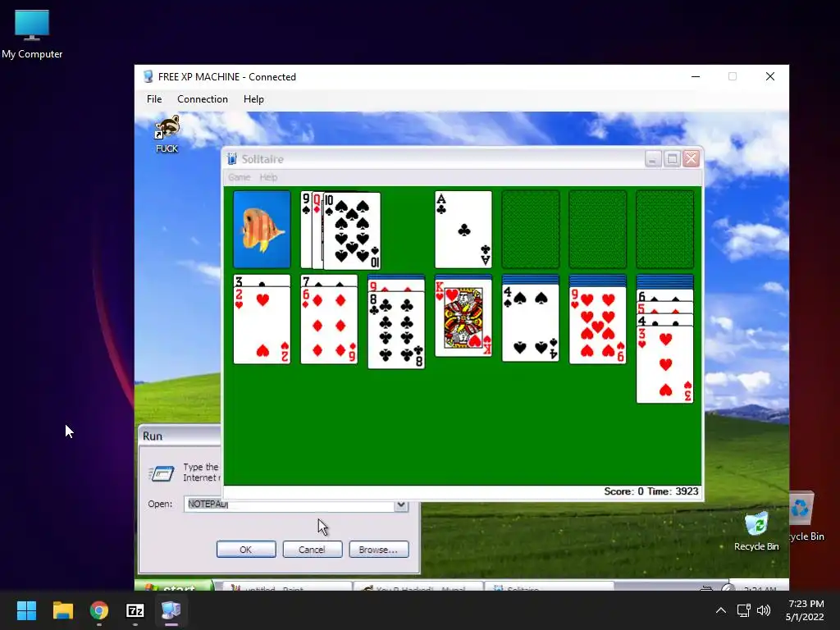This screenshot has height=630, width=840.
Task: Click Cancel in the Run dialog
Action: click(x=313, y=549)
